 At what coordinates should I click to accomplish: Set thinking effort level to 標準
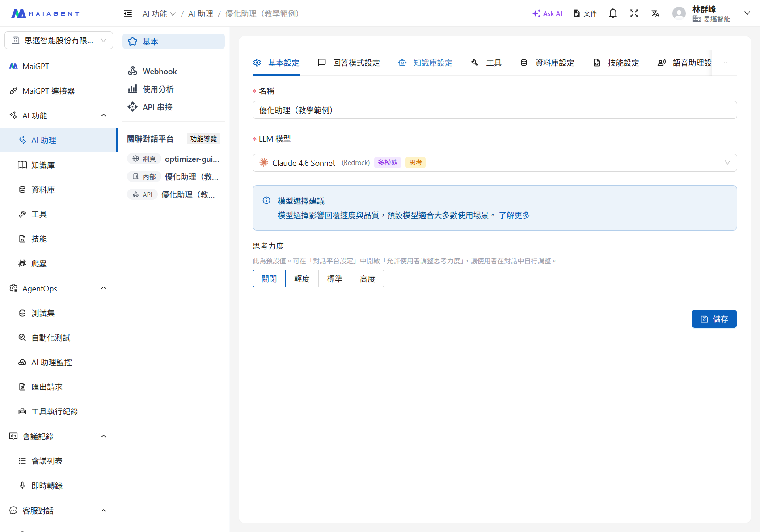click(334, 279)
